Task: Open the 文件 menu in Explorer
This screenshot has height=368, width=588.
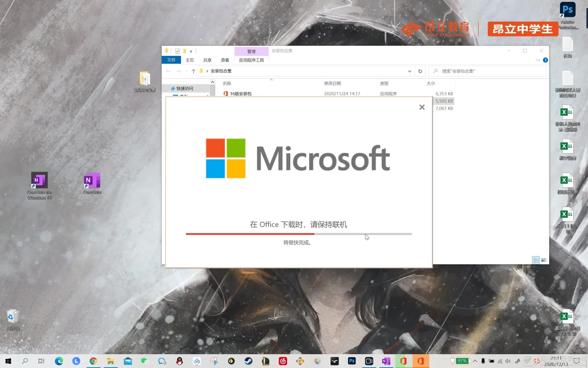Action: pos(171,60)
